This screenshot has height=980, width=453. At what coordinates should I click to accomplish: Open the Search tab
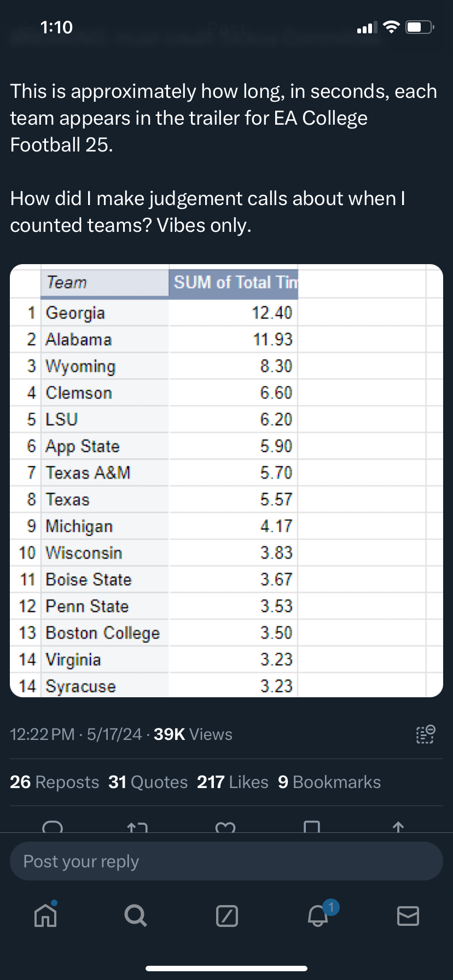pyautogui.click(x=135, y=915)
